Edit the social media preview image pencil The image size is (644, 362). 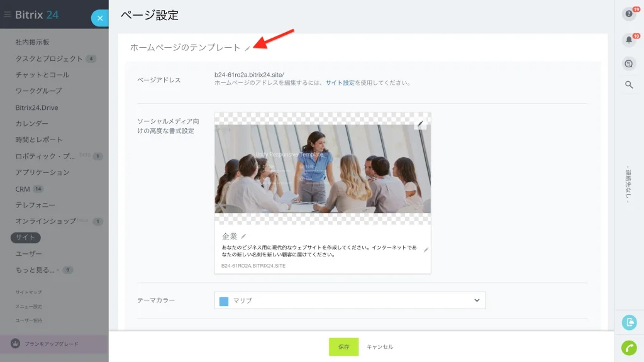[x=420, y=124]
